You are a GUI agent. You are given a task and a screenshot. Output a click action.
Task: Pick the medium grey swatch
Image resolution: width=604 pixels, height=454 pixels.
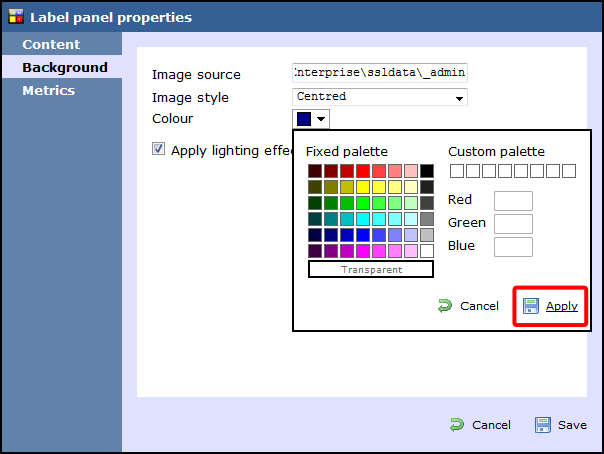click(x=427, y=219)
